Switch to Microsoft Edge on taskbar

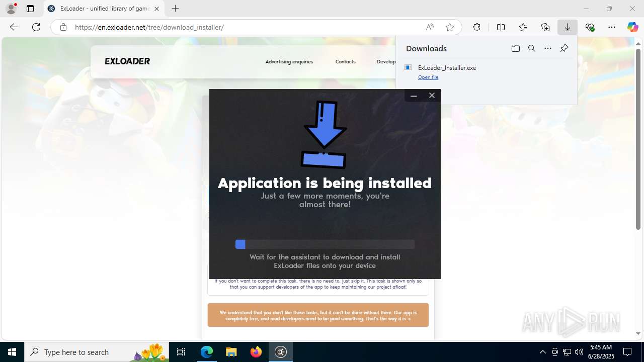(207, 352)
